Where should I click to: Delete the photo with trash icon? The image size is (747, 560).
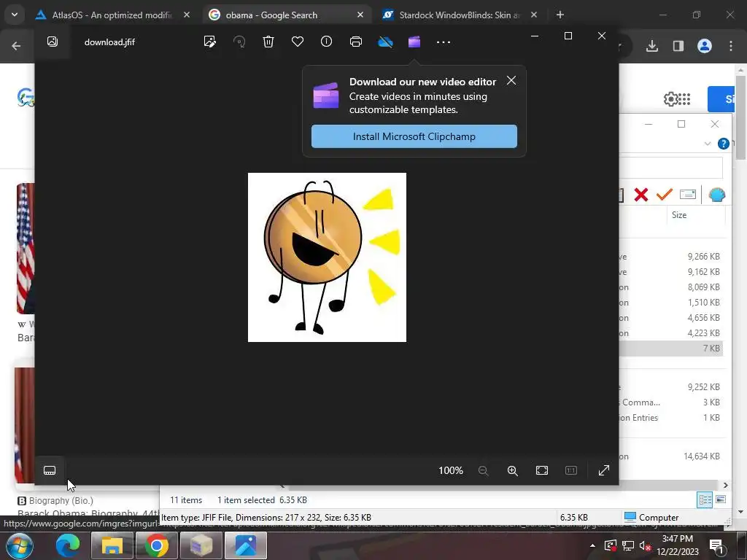[268, 42]
